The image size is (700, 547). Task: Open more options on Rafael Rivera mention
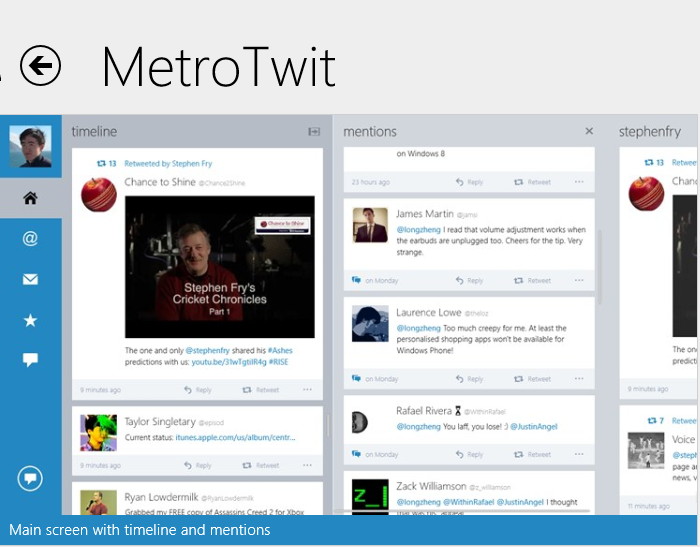pos(579,454)
